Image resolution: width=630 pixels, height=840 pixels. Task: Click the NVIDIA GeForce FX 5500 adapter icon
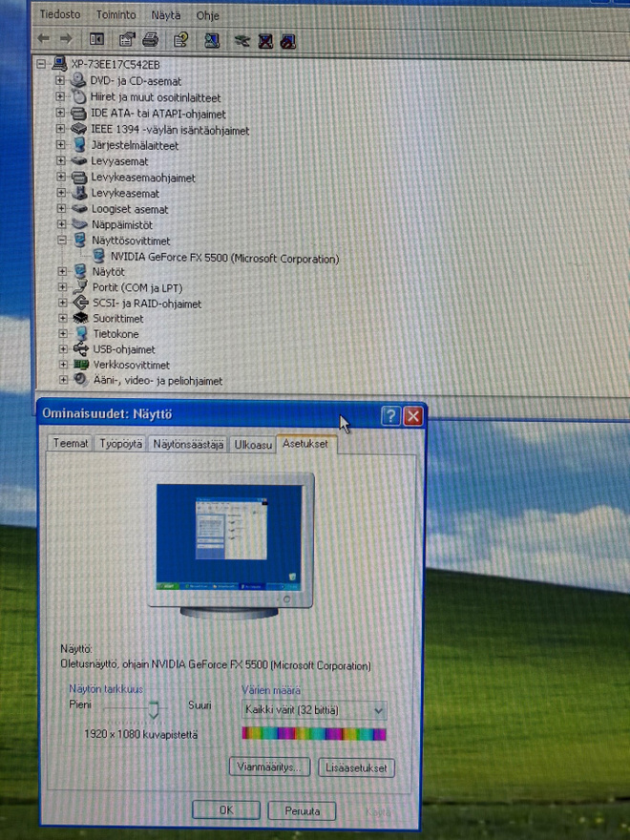pos(98,256)
